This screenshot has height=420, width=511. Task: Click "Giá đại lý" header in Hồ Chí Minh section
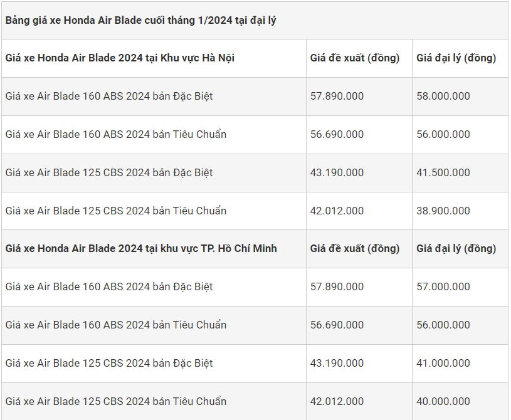pos(456,248)
